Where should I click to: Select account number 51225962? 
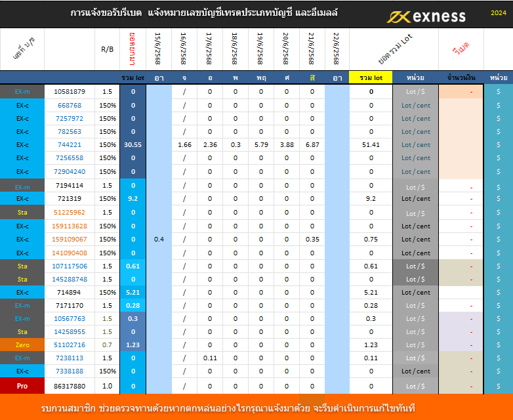point(70,212)
